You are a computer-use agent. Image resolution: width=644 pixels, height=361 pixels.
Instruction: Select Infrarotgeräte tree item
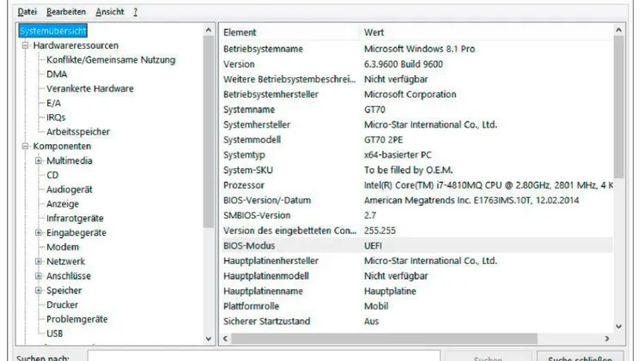coord(75,219)
